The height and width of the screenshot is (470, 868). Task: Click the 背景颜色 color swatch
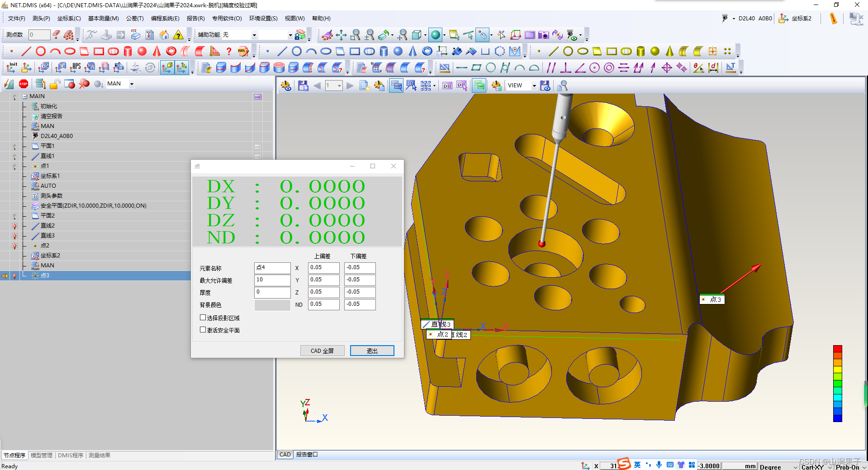(272, 305)
